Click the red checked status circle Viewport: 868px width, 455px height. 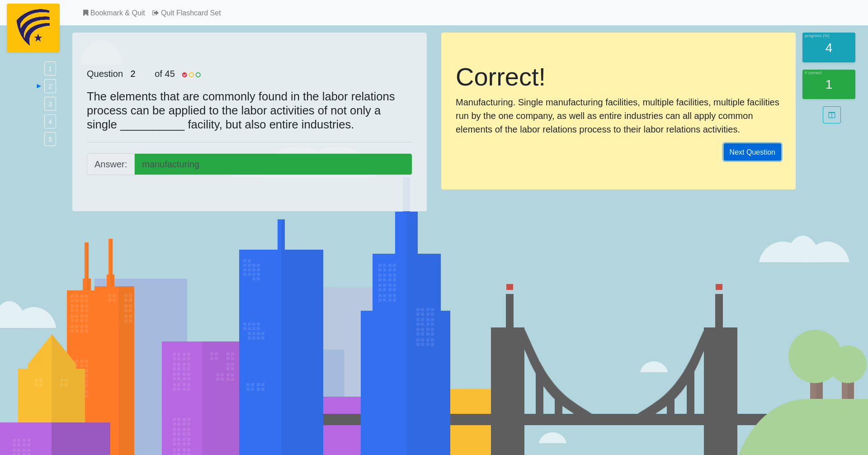click(x=184, y=75)
